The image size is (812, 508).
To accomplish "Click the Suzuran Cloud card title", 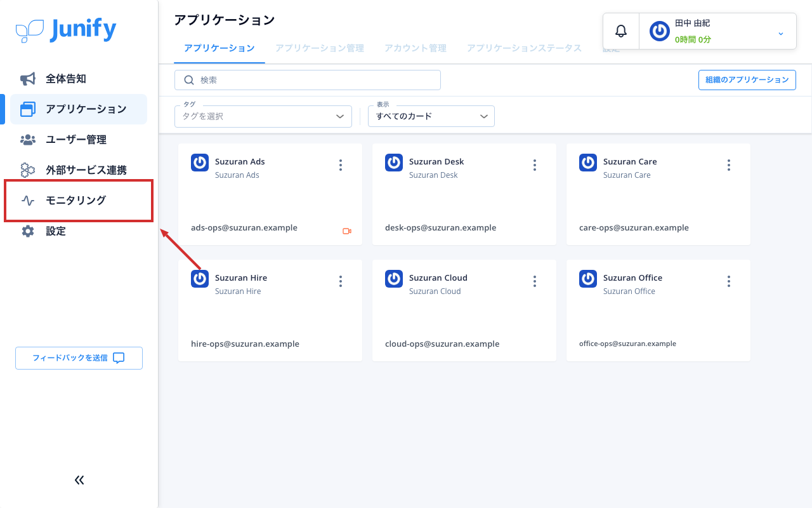I will (x=438, y=277).
